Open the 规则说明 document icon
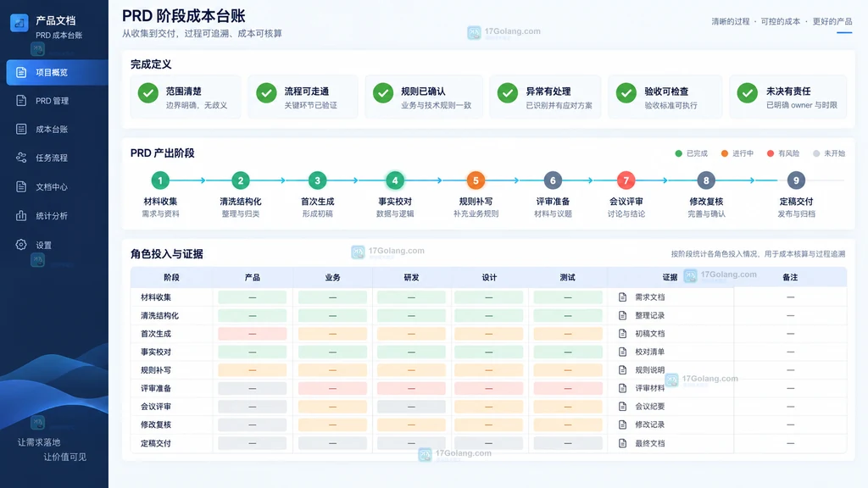The width and height of the screenshot is (868, 488). 623,370
